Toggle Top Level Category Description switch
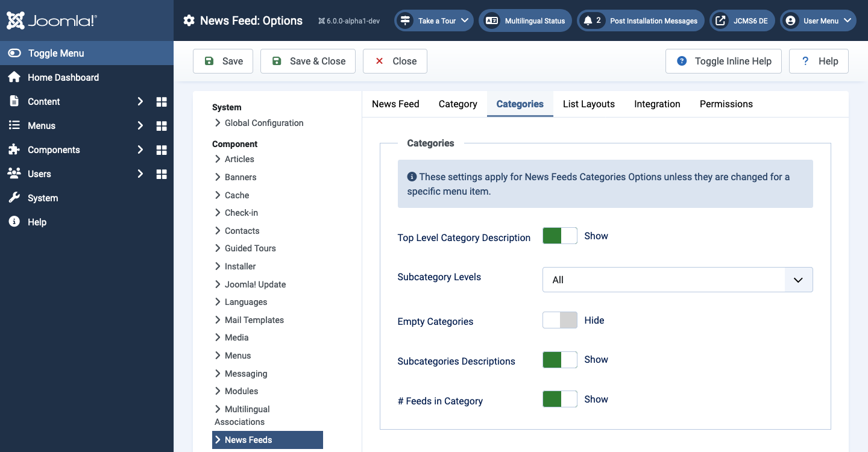Viewport: 868px width, 452px height. click(x=560, y=236)
